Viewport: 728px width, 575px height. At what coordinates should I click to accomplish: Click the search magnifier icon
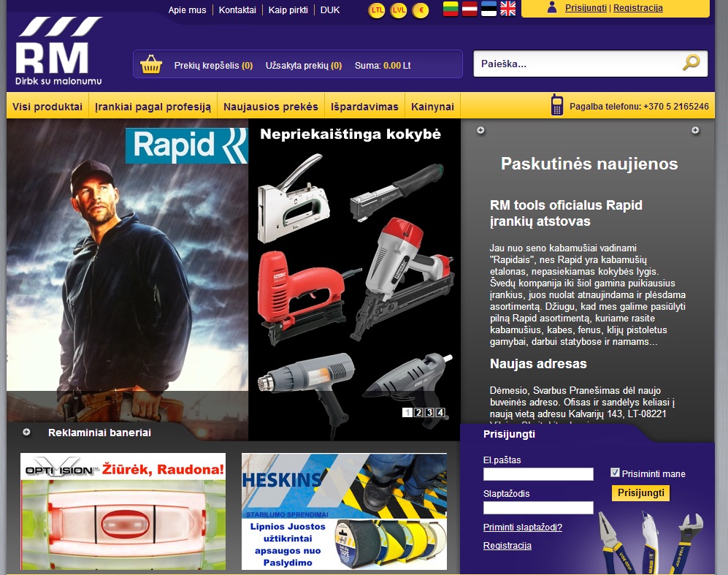click(691, 63)
